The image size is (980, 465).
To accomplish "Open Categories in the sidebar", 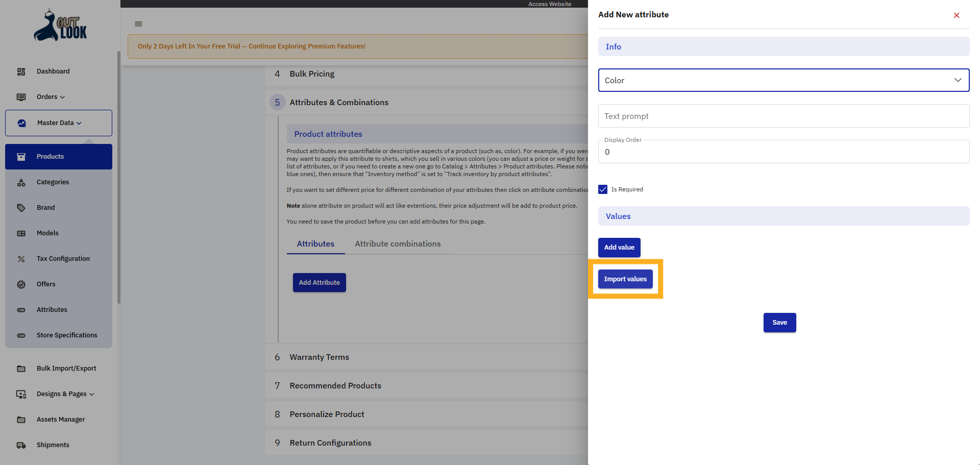I will (59, 182).
